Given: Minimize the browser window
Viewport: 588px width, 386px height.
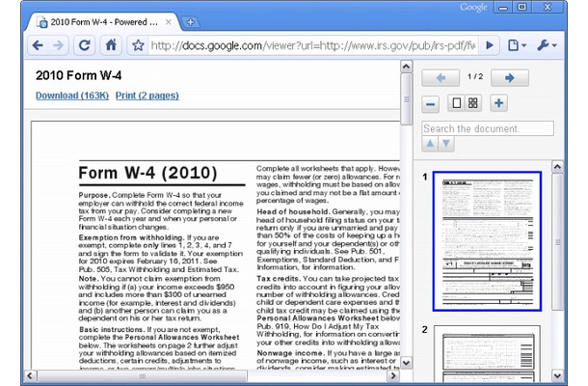Looking at the screenshot, I should [x=503, y=7].
